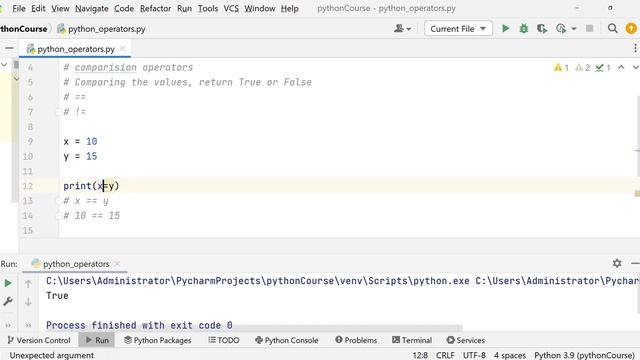Change the UTF-8 file encoding
This screenshot has height=360, width=640.
click(x=474, y=355)
